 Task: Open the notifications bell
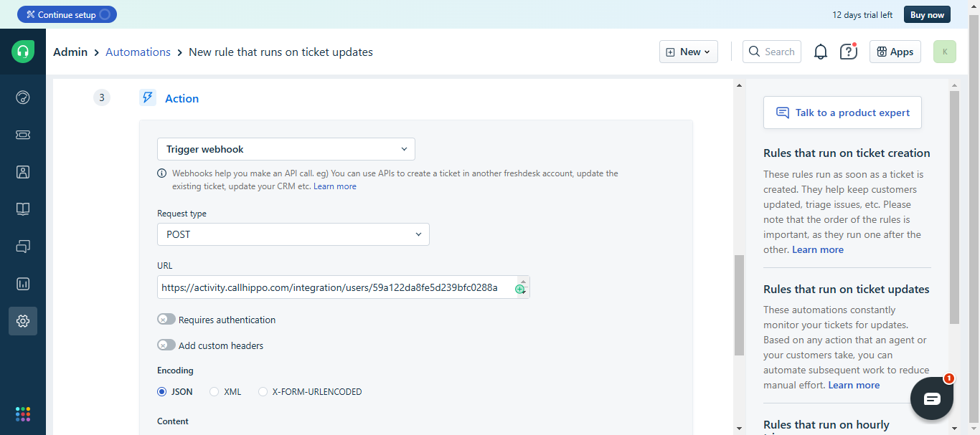(821, 52)
